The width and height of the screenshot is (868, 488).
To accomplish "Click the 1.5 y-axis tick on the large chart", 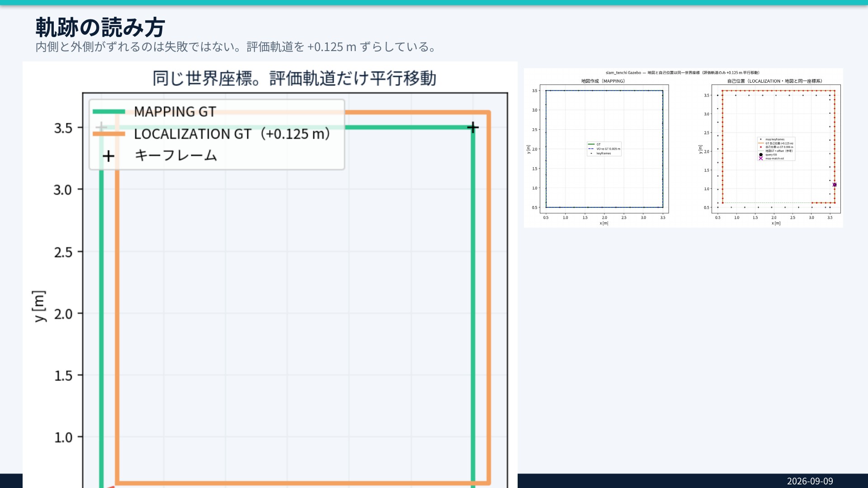I will (x=63, y=376).
